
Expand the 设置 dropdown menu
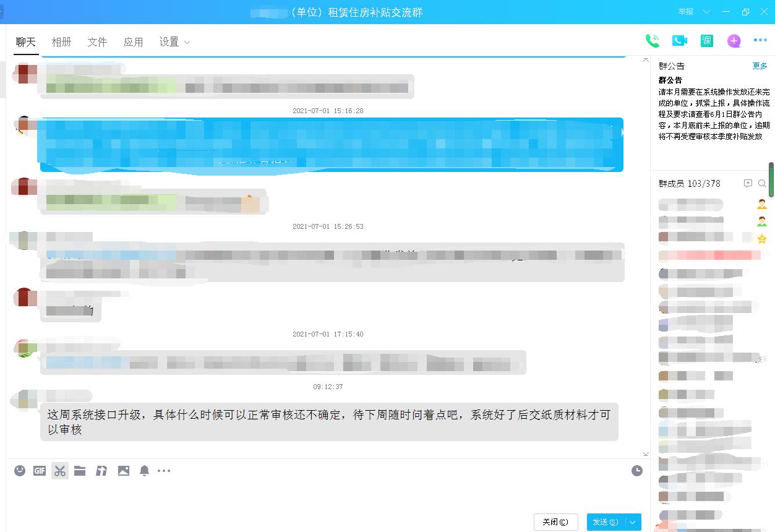pyautogui.click(x=174, y=42)
